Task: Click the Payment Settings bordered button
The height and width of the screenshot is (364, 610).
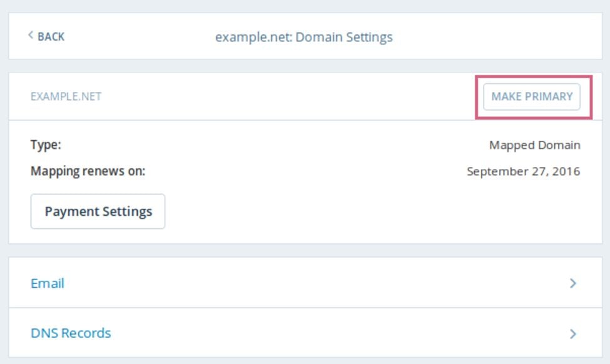Action: pyautogui.click(x=98, y=211)
